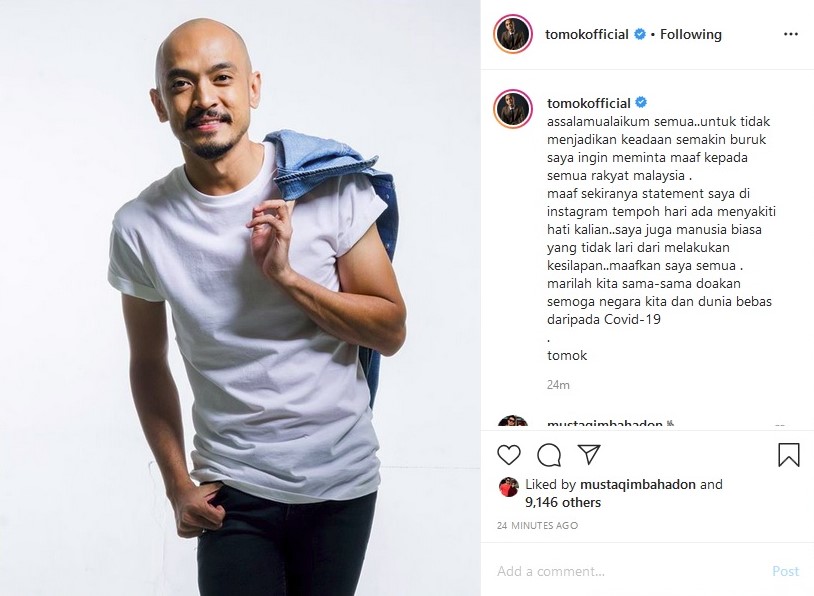The height and width of the screenshot is (596, 814).
Task: Open the 24 MINUTES AGO timestamp link
Action: pos(537,525)
